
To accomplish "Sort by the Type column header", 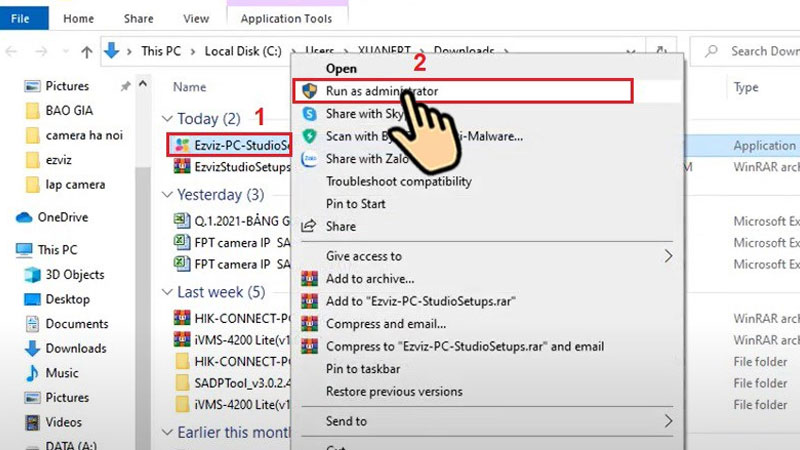I will (746, 87).
